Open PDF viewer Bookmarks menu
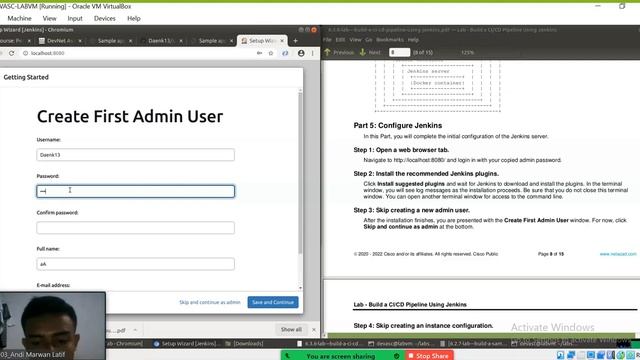This screenshot has width=640, height=360. 390,40
